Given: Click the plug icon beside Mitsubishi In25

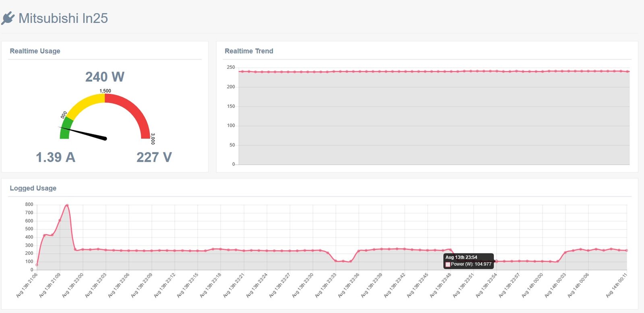Looking at the screenshot, I should [x=8, y=18].
